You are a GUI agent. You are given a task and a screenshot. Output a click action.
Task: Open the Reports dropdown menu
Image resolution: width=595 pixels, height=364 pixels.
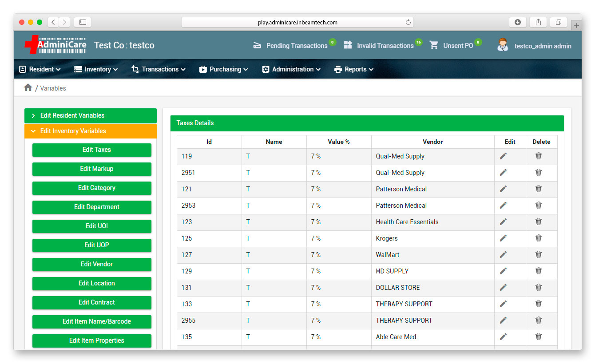(353, 69)
